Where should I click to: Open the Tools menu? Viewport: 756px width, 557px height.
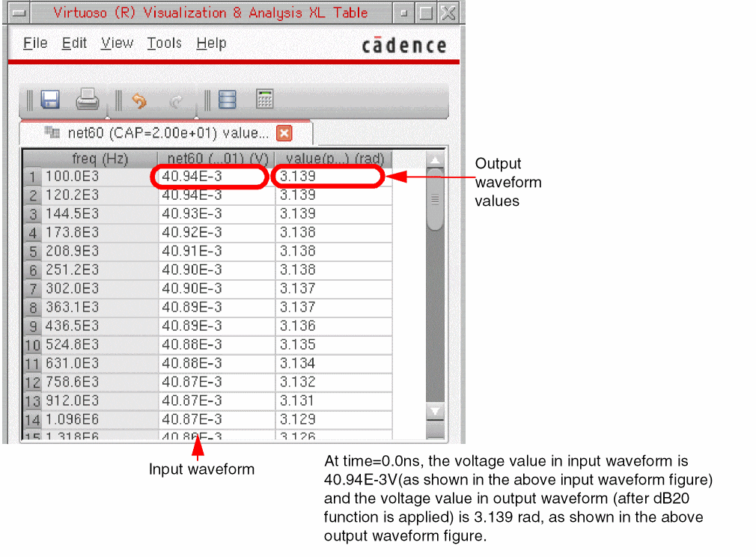(165, 43)
